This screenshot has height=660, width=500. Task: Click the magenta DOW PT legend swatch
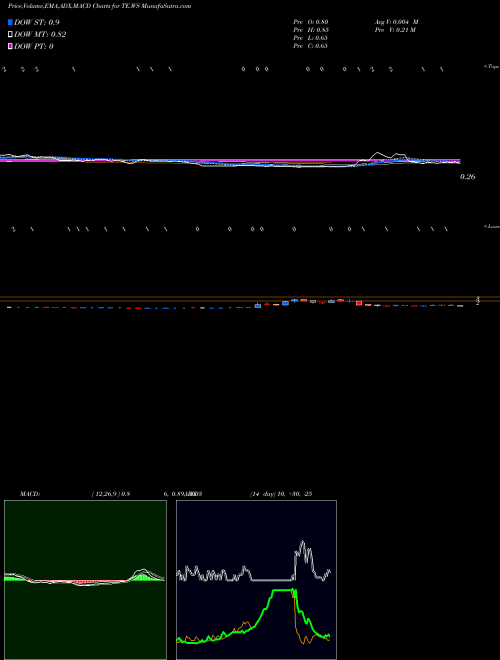coord(10,46)
